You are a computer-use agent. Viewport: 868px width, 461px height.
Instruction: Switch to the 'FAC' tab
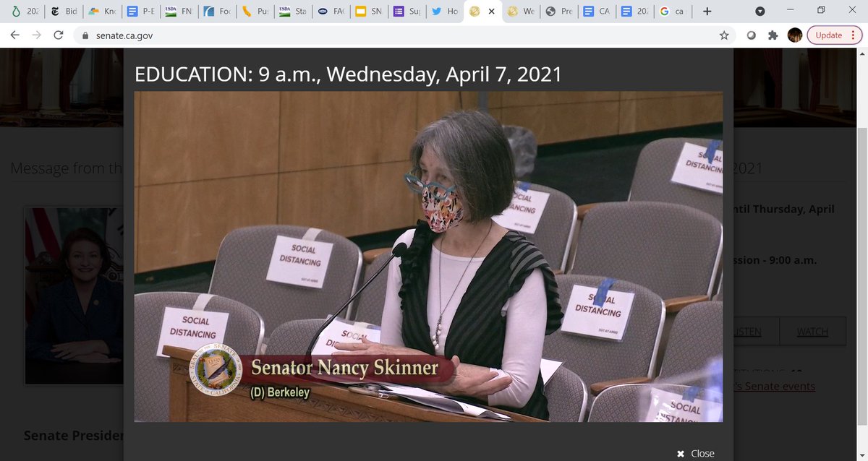coord(332,12)
